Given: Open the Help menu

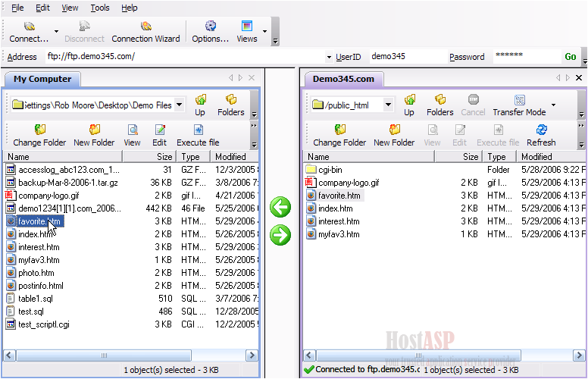Looking at the screenshot, I should [x=130, y=8].
